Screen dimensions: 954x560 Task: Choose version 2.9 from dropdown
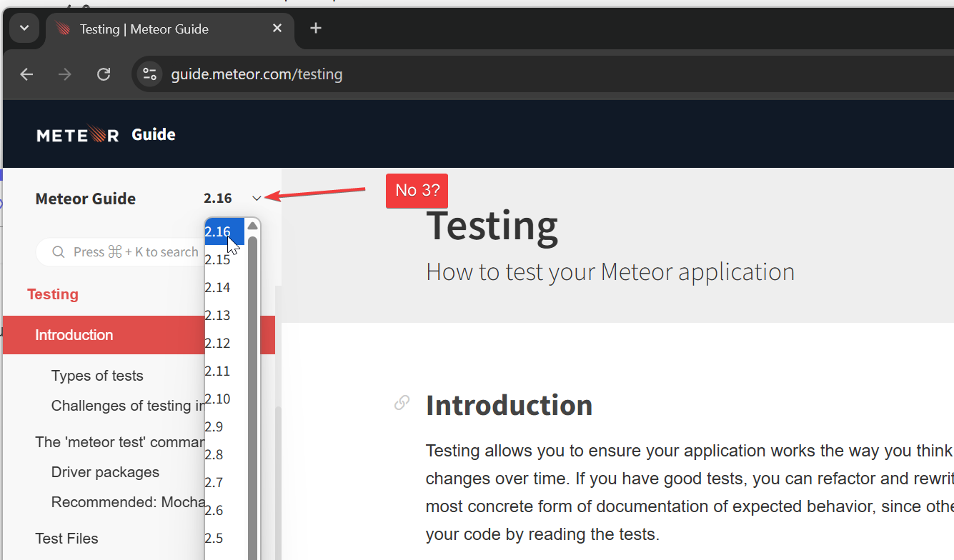(224, 426)
